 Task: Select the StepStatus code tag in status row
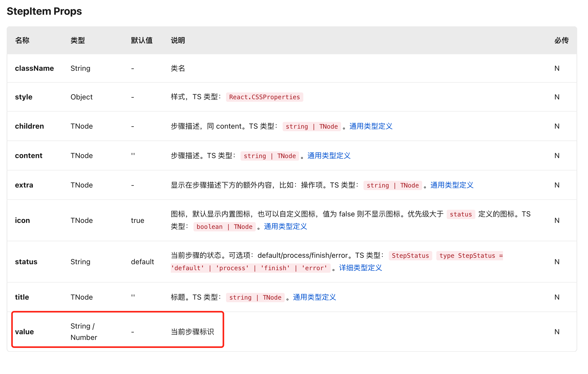(x=410, y=256)
